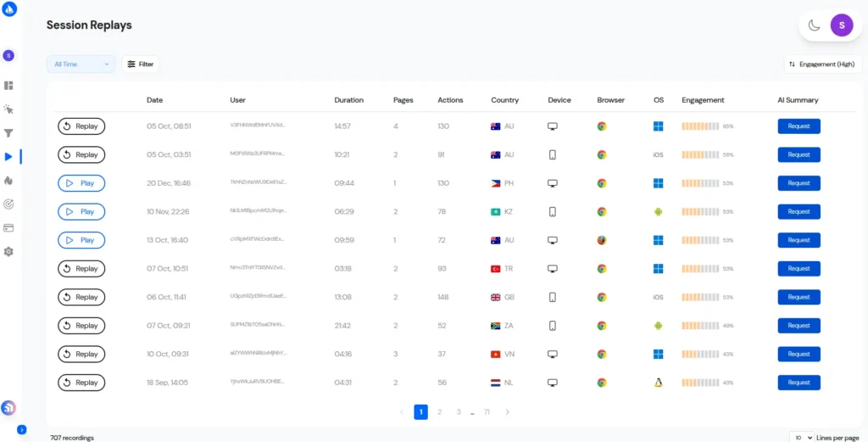This screenshot has height=442, width=868.
Task: Click the Android icon in the ZA row
Action: pos(658,326)
